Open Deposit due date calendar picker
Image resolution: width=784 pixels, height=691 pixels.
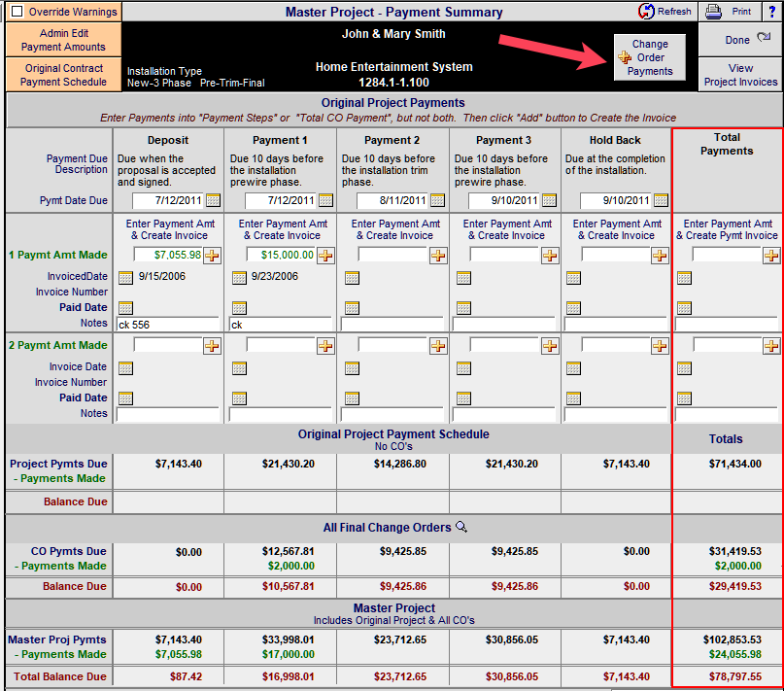[x=213, y=200]
